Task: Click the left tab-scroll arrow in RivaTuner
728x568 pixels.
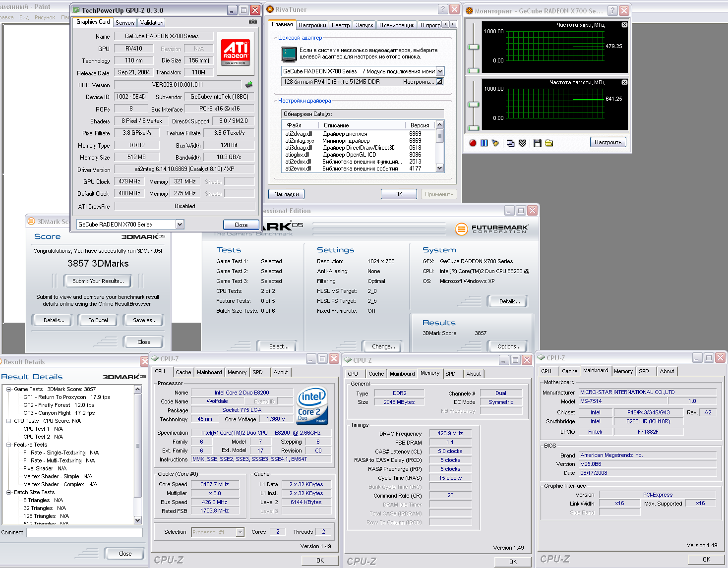Action: [x=445, y=24]
